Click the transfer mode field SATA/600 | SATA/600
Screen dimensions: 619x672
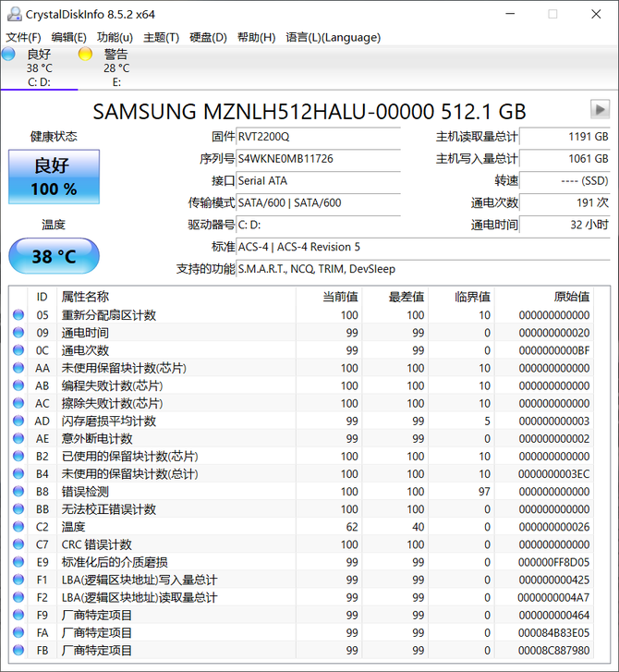pyautogui.click(x=319, y=202)
